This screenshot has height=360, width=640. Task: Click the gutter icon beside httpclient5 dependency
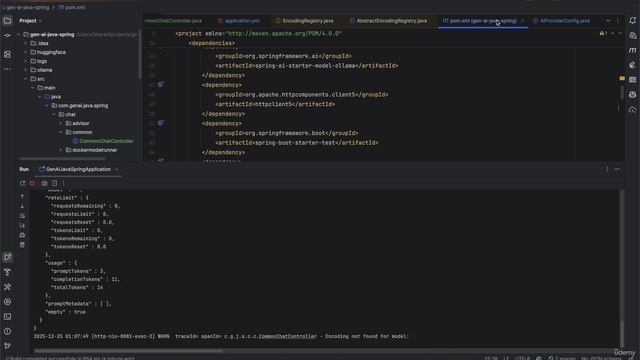(x=160, y=84)
